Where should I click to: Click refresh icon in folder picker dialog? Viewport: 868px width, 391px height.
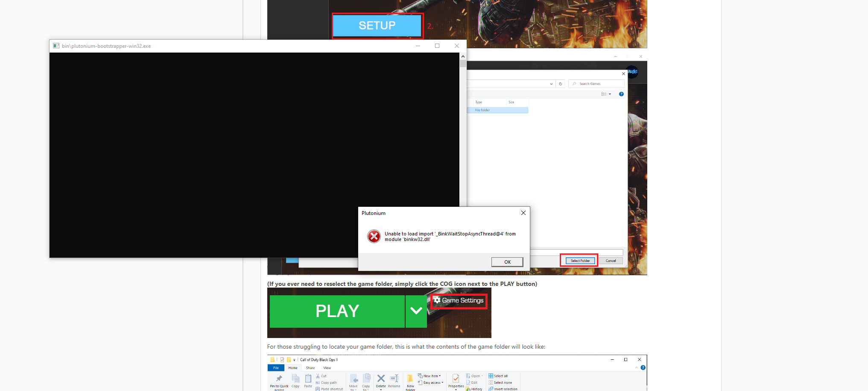(x=561, y=84)
